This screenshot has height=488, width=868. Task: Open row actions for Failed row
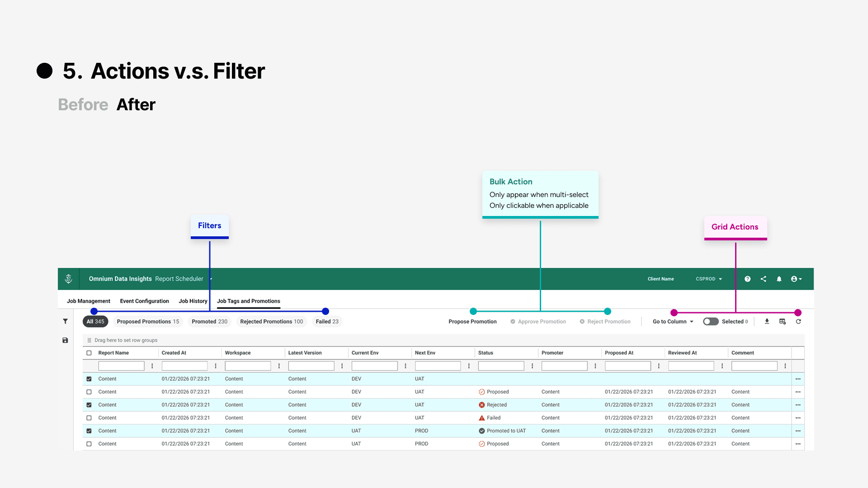[x=798, y=418]
